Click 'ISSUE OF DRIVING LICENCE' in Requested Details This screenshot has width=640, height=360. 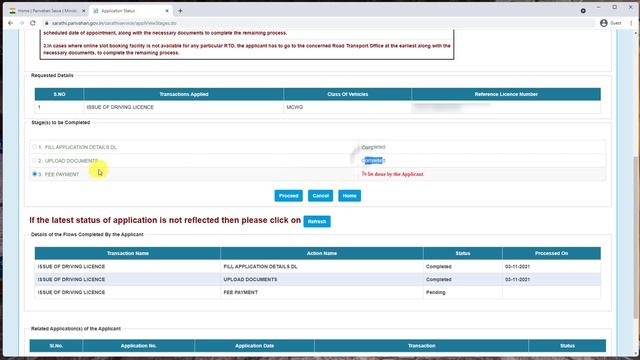[x=120, y=107]
